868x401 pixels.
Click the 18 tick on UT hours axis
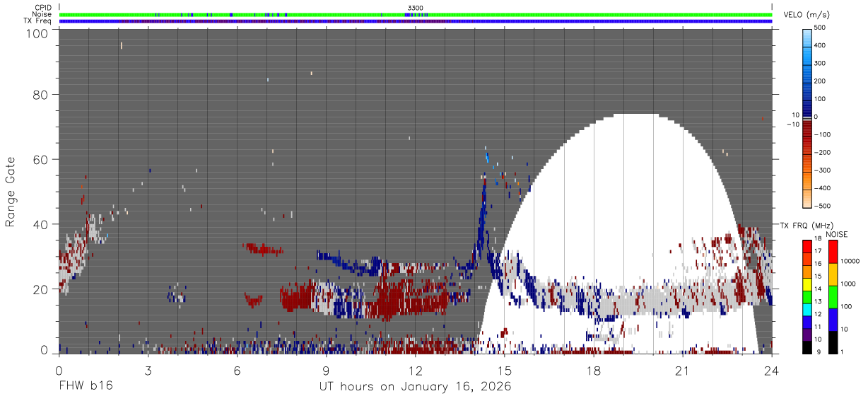(x=594, y=371)
